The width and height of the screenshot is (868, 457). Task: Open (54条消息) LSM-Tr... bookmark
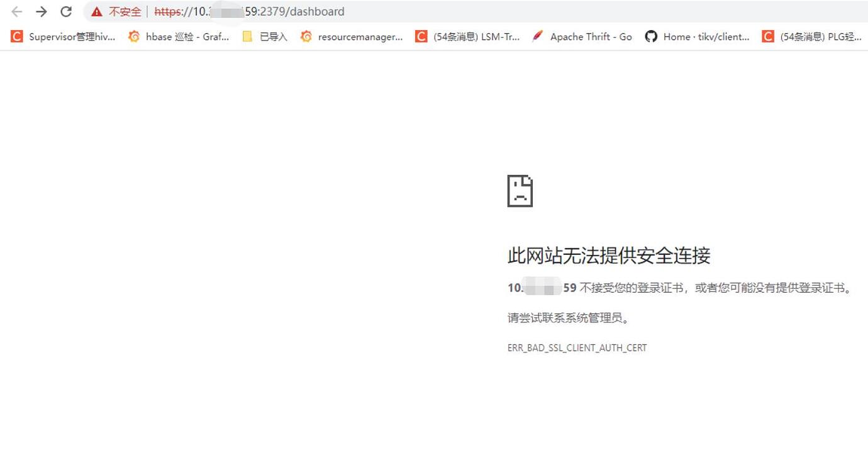click(467, 37)
